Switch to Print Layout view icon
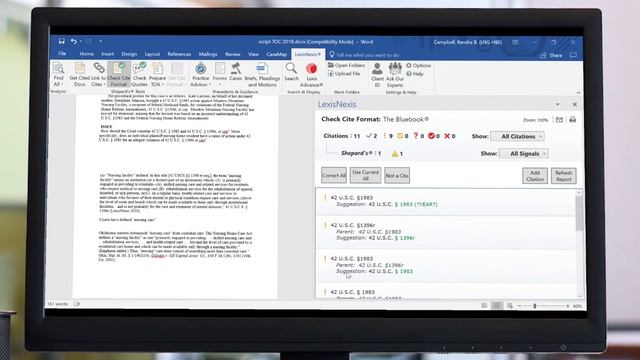The height and width of the screenshot is (360, 640). click(497, 306)
